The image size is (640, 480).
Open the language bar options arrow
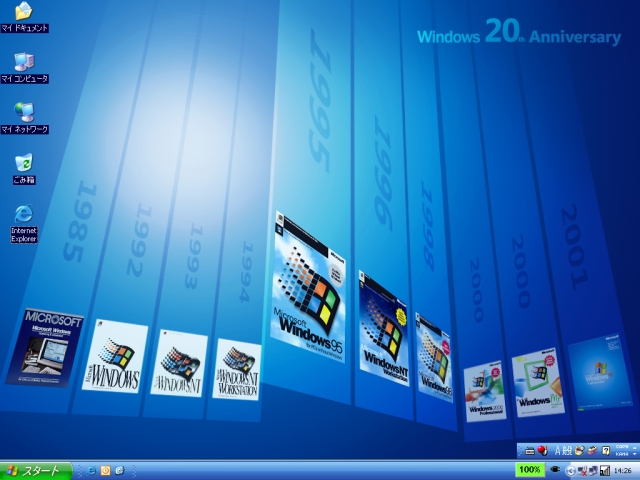[634, 454]
